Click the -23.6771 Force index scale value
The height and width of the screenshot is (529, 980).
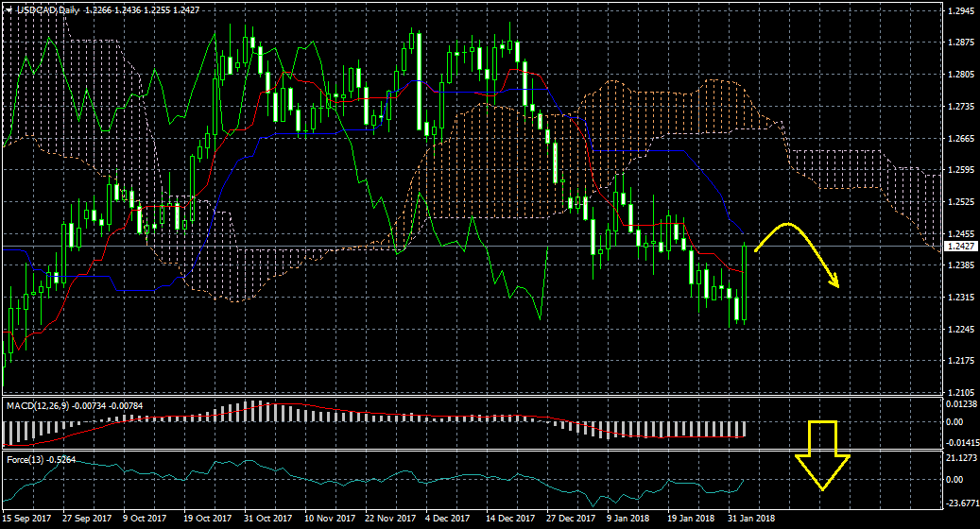[x=962, y=503]
